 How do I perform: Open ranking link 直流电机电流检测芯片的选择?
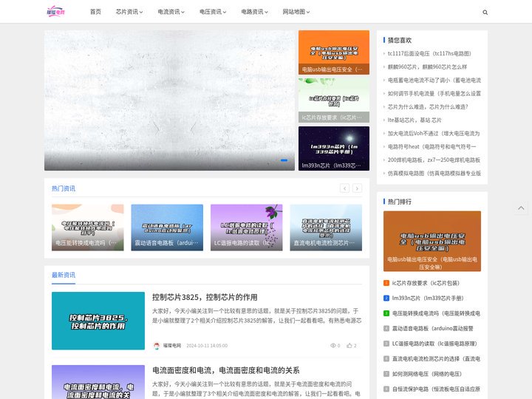pyautogui.click(x=436, y=358)
